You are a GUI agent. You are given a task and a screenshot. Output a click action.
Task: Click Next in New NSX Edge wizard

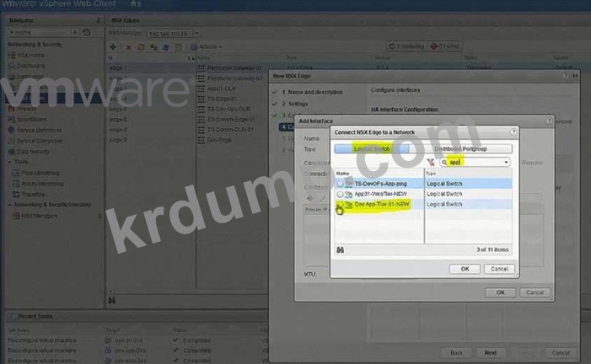tap(491, 353)
